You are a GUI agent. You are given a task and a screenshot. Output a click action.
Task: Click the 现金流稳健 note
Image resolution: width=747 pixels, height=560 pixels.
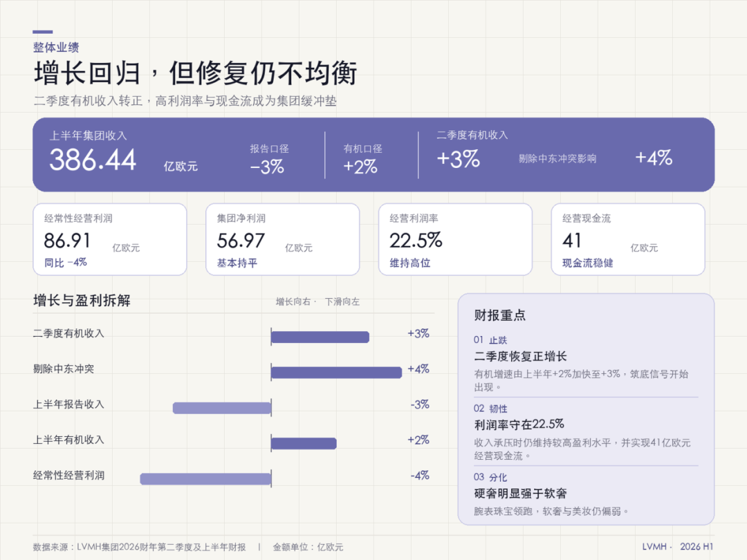pos(588,263)
